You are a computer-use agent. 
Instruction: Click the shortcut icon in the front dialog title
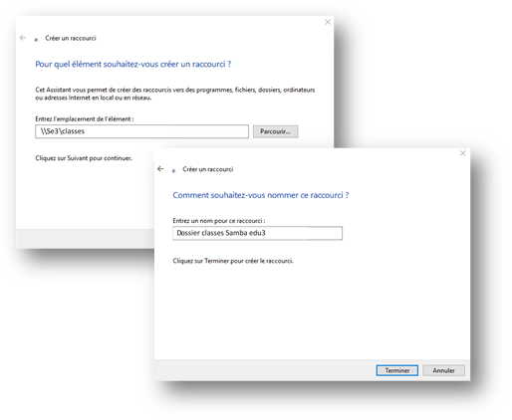[173, 170]
